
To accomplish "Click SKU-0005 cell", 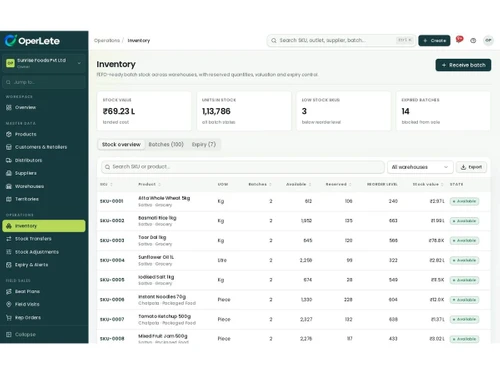I will click(112, 280).
